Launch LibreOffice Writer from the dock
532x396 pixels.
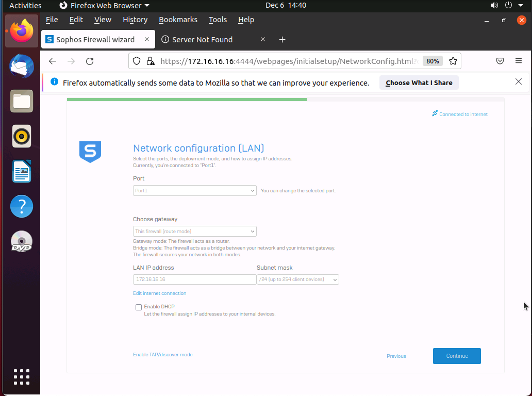tap(22, 172)
